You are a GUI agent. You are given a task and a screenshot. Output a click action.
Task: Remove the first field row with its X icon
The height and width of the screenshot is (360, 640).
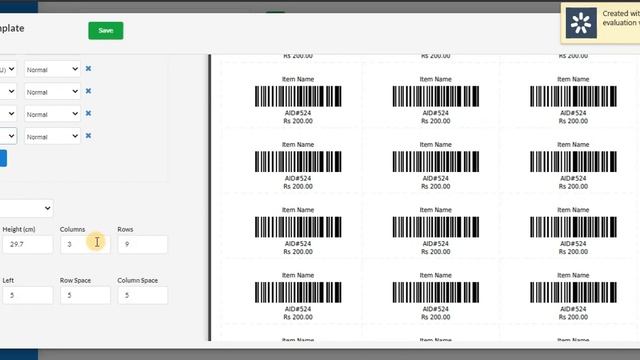pyautogui.click(x=88, y=69)
